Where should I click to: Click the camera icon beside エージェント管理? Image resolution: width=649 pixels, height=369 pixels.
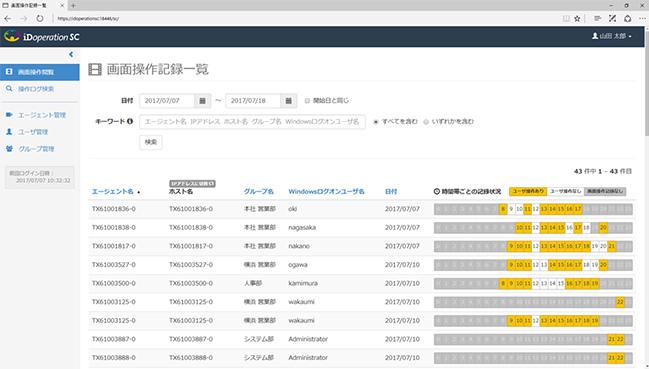9,115
